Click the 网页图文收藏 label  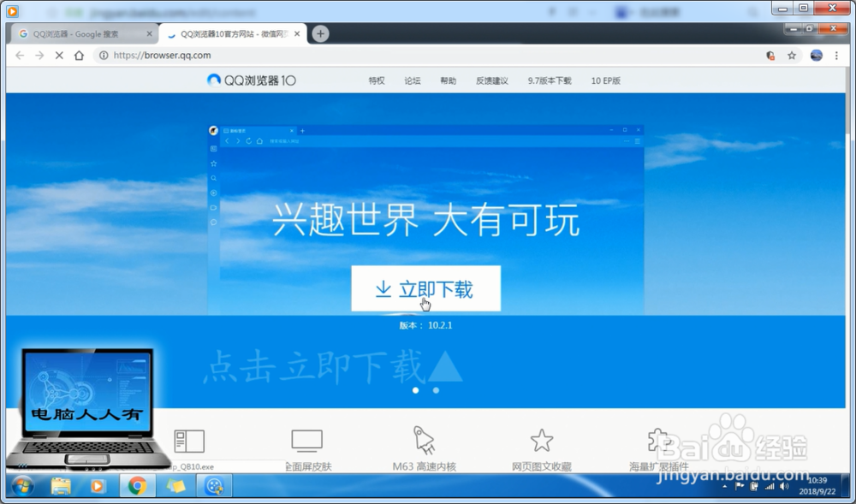pyautogui.click(x=542, y=467)
